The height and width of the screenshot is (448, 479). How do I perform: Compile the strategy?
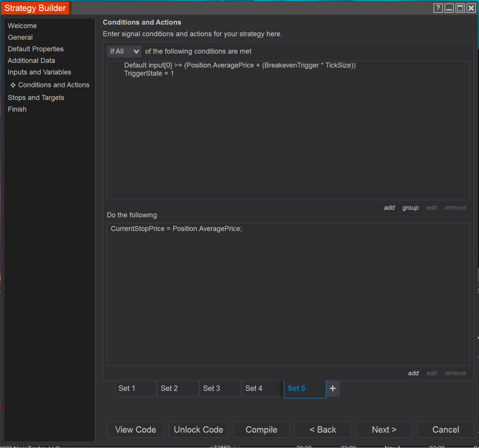point(262,430)
